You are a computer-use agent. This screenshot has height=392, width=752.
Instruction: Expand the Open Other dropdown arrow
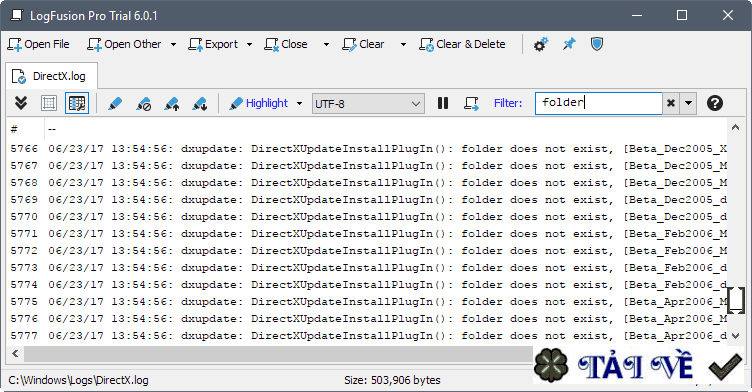pos(173,44)
